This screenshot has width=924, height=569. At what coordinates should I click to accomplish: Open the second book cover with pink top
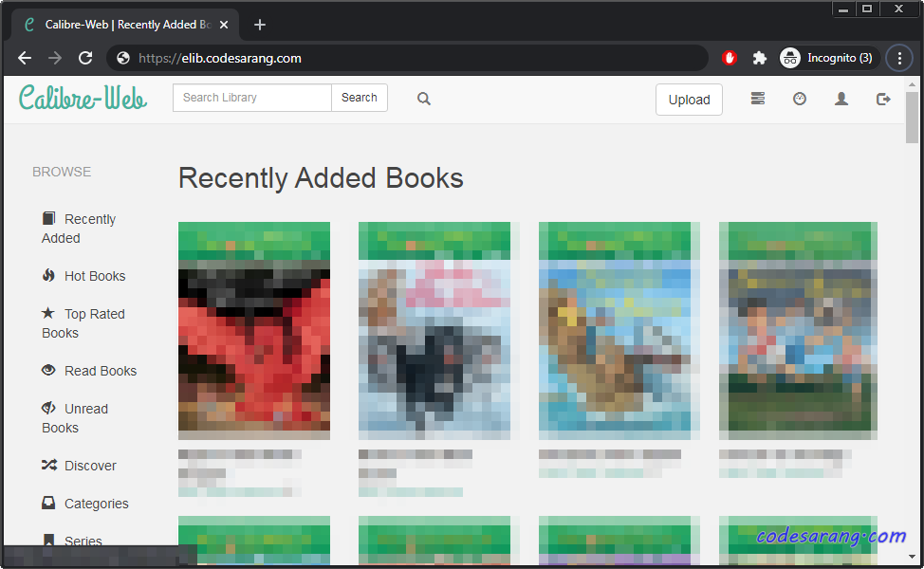tap(434, 331)
